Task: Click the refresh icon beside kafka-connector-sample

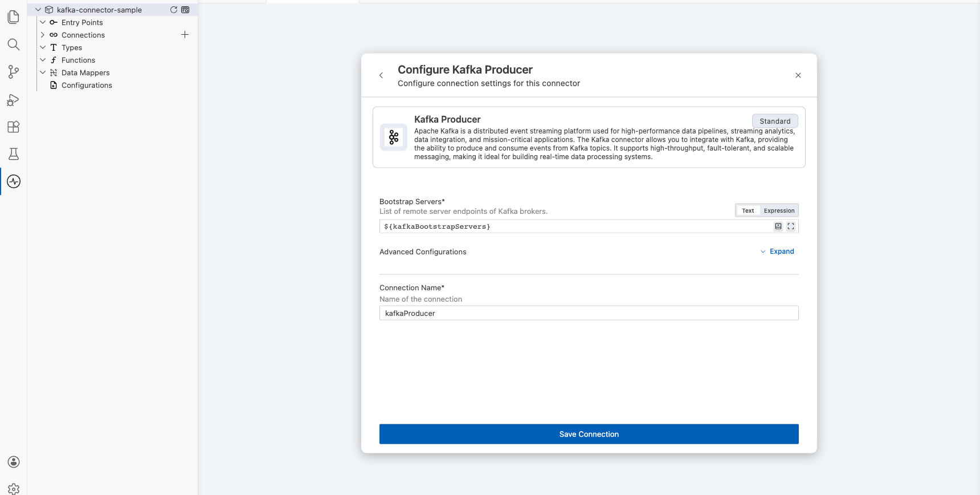Action: click(x=174, y=10)
